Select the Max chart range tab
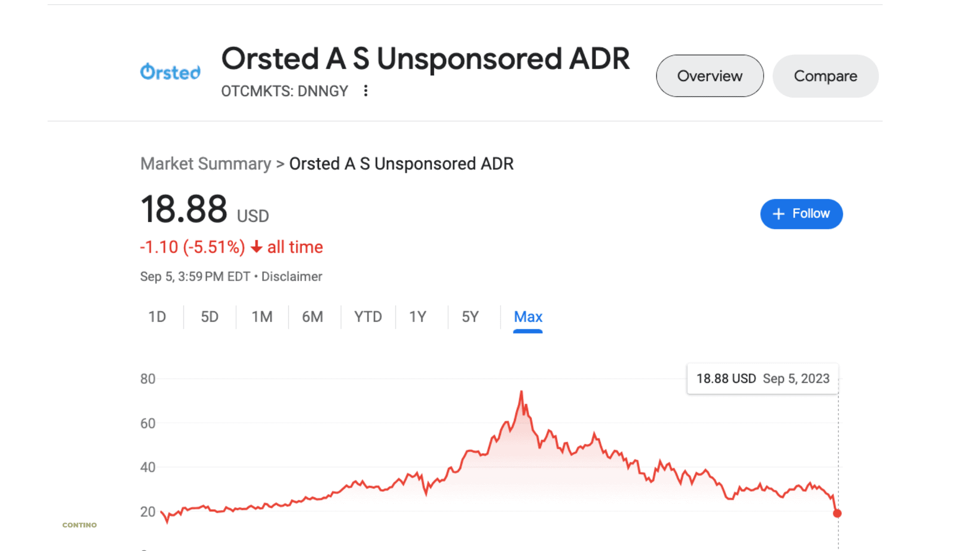 (x=528, y=317)
